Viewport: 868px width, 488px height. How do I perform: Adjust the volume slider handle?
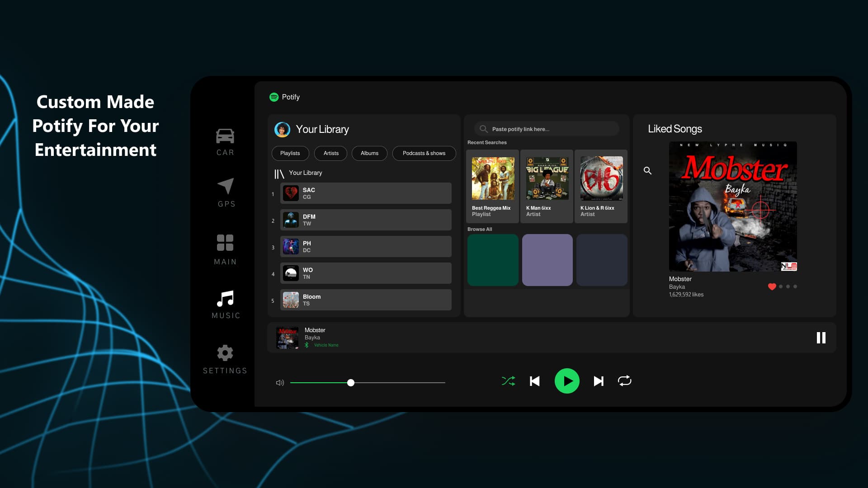point(351,383)
